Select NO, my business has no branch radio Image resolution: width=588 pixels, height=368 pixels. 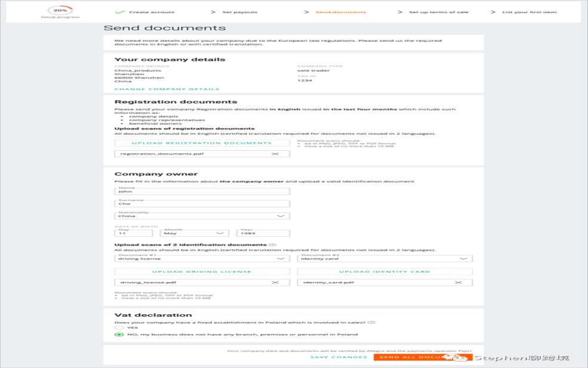coord(119,334)
